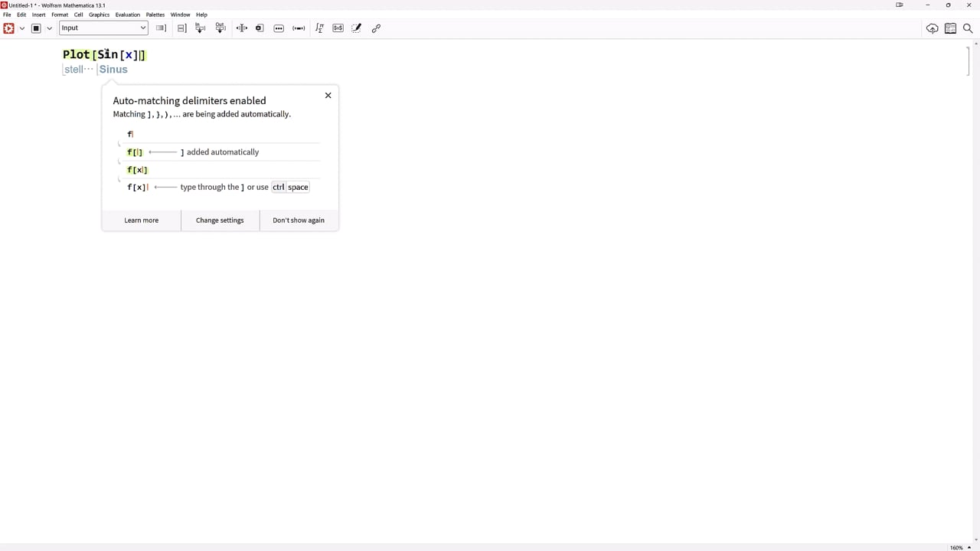Expand the evaluation options arrow
This screenshot has height=551, width=980.
pos(22,28)
